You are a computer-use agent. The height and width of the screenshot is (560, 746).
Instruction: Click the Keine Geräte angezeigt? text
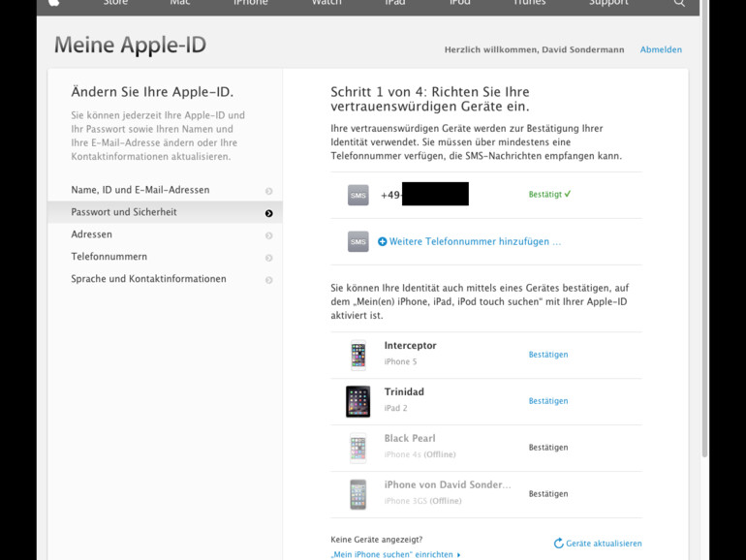[376, 540]
